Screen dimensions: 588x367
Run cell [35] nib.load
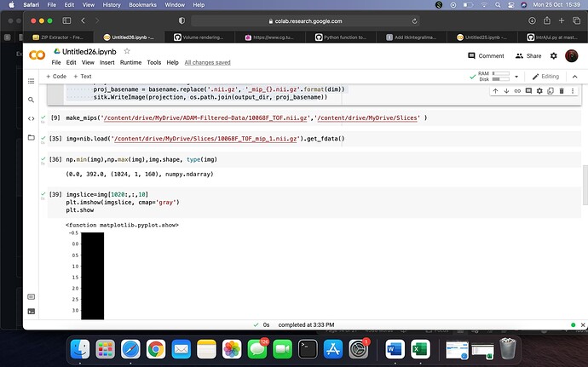(x=55, y=138)
